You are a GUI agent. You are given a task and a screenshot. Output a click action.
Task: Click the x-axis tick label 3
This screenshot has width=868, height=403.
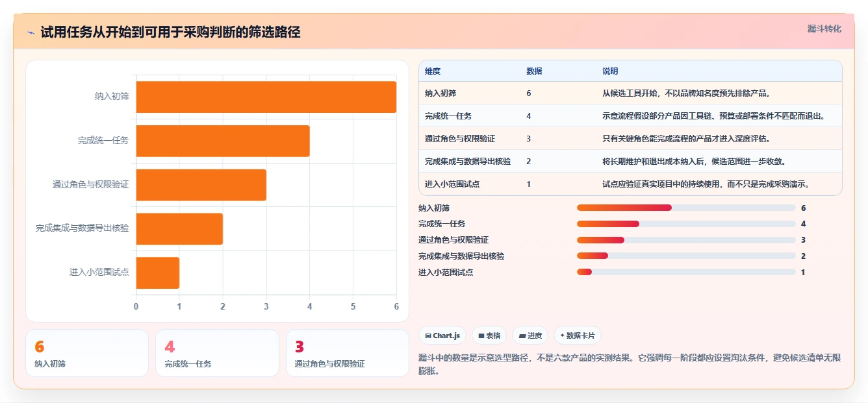pyautogui.click(x=266, y=306)
